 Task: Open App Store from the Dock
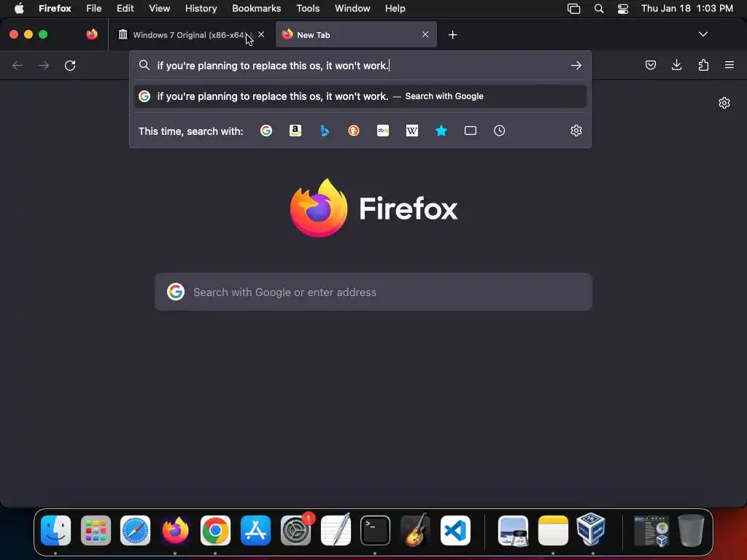click(x=255, y=530)
